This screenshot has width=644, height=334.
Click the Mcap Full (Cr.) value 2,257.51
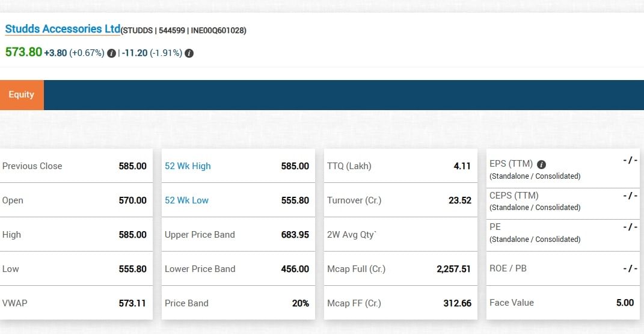pyautogui.click(x=453, y=269)
